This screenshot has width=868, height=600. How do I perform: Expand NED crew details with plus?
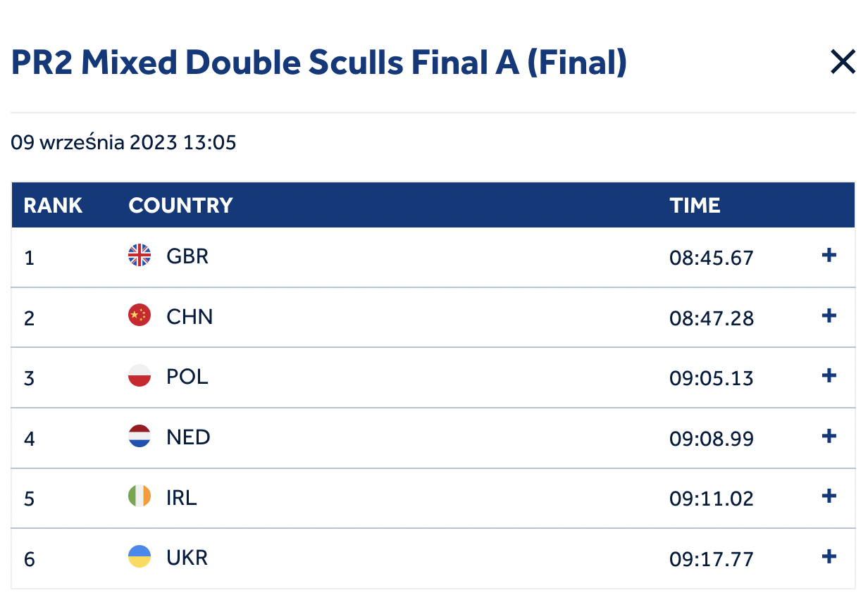click(829, 436)
